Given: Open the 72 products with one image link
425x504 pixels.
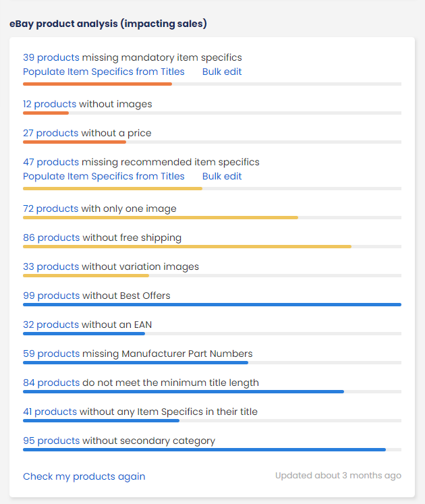Looking at the screenshot, I should (x=51, y=208).
